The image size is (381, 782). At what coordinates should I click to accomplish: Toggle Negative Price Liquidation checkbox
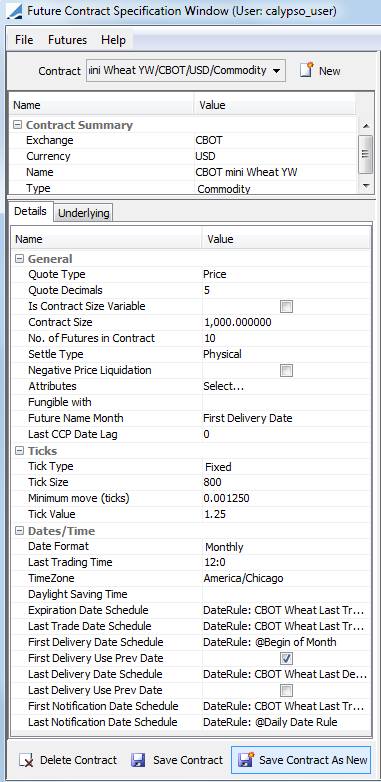point(286,370)
